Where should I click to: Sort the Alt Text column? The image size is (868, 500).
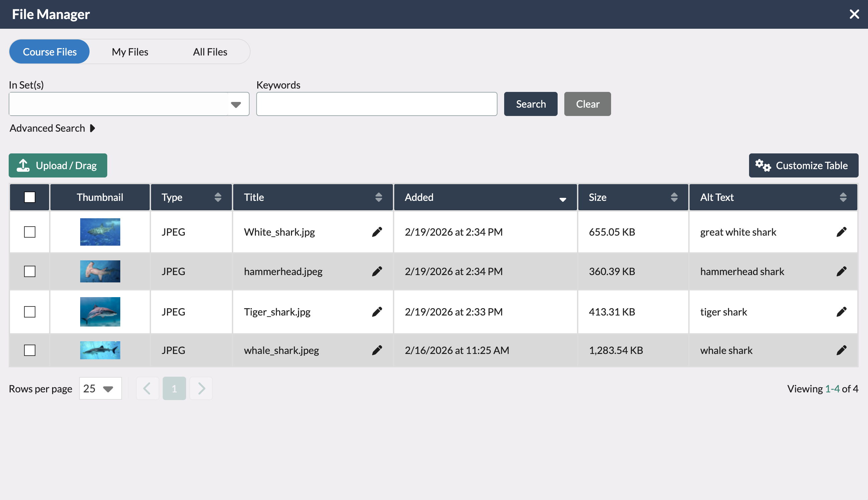click(843, 197)
